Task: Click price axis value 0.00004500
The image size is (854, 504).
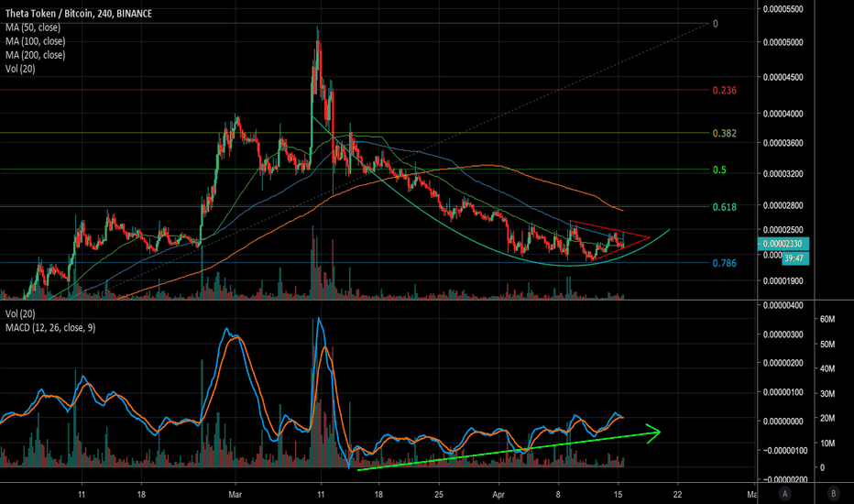Action: point(783,77)
